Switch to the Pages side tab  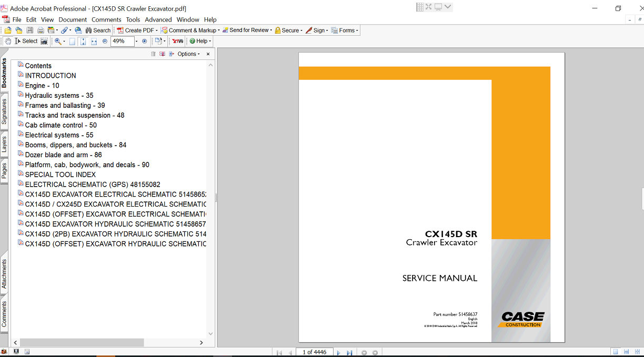click(4, 171)
